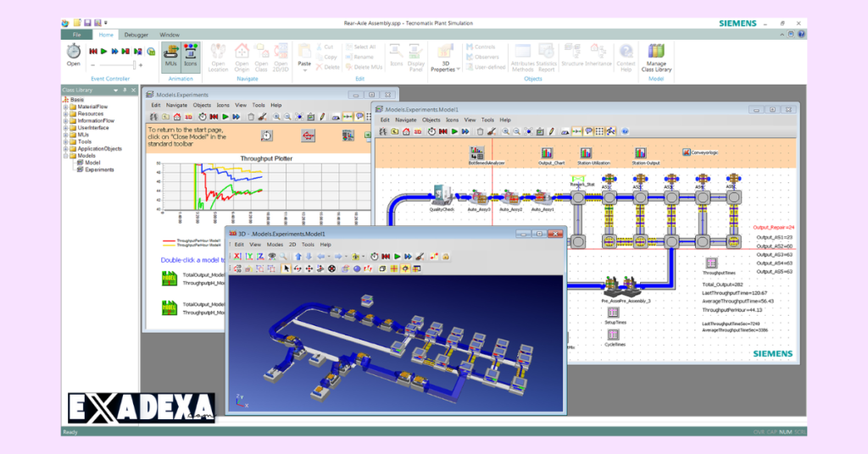Open the Output_Chart object
This screenshot has width=868, height=454.
pyautogui.click(x=547, y=153)
